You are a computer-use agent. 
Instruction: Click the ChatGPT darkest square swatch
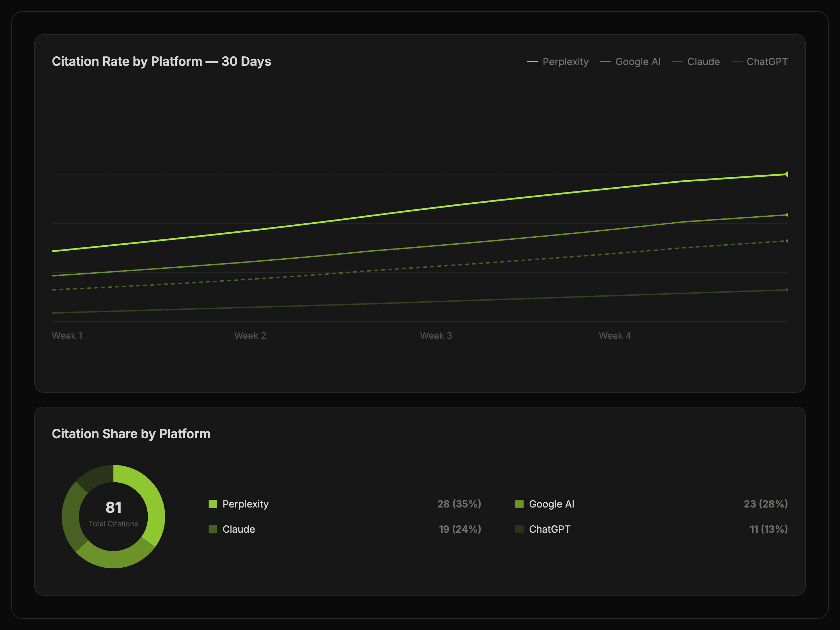(x=519, y=529)
